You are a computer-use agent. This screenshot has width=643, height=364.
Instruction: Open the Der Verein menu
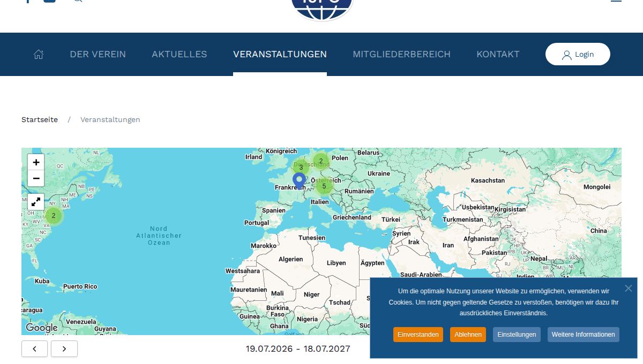tap(98, 54)
